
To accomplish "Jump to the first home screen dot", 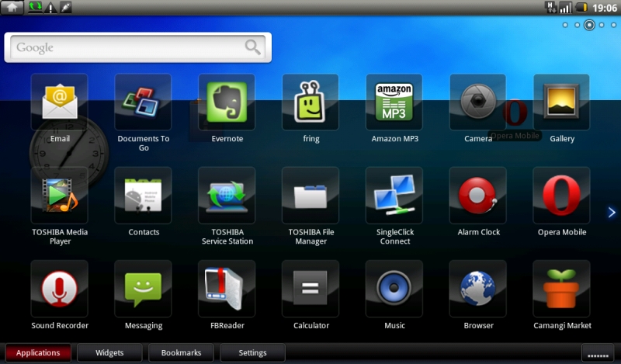I will point(565,25).
